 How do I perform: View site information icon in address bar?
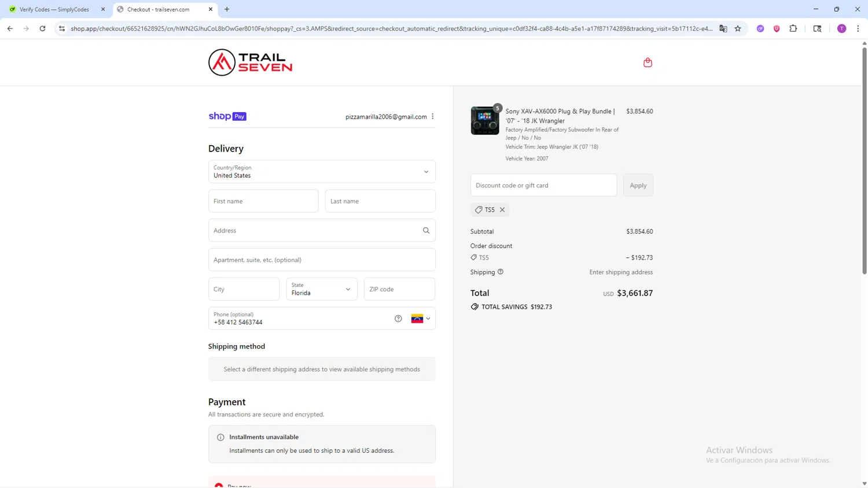click(62, 28)
